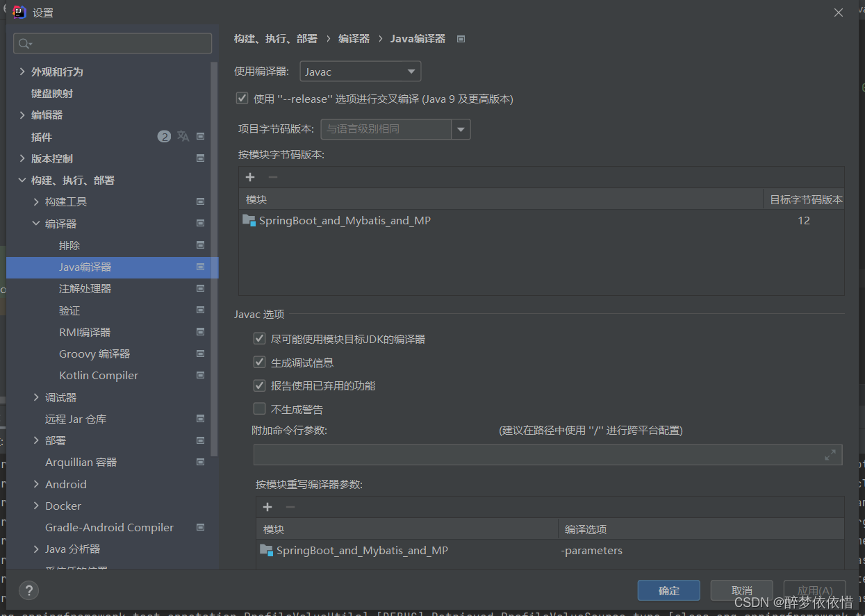865x616 pixels.
Task: Click the plugin updates badge showing 2
Action: [x=164, y=136]
